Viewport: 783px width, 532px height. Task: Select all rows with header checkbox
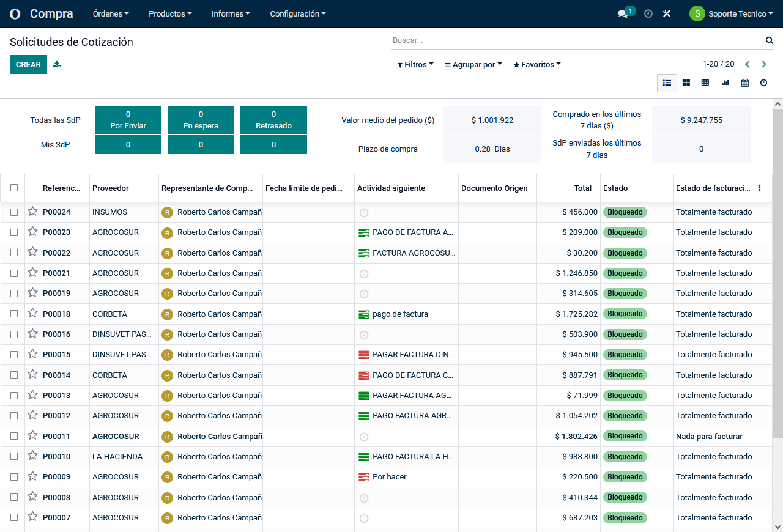pyautogui.click(x=14, y=188)
